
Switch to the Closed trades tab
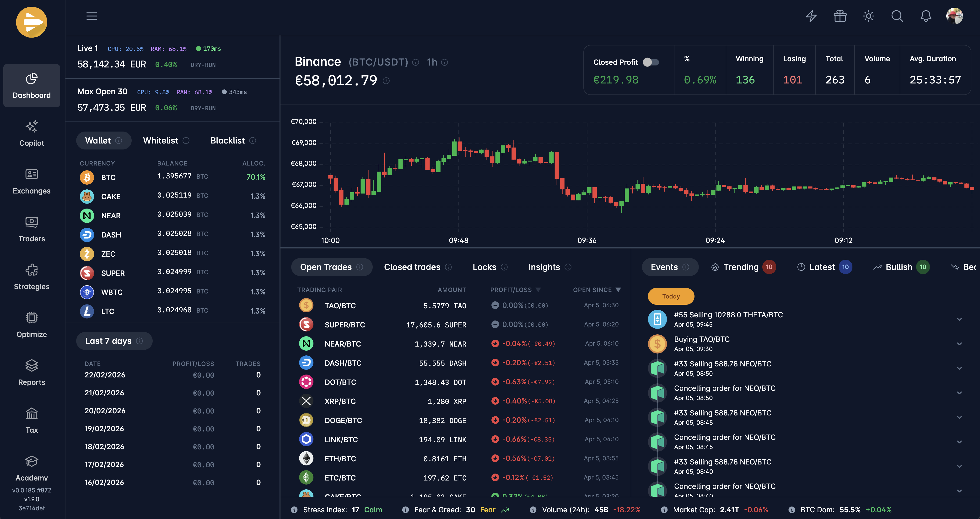coord(412,267)
